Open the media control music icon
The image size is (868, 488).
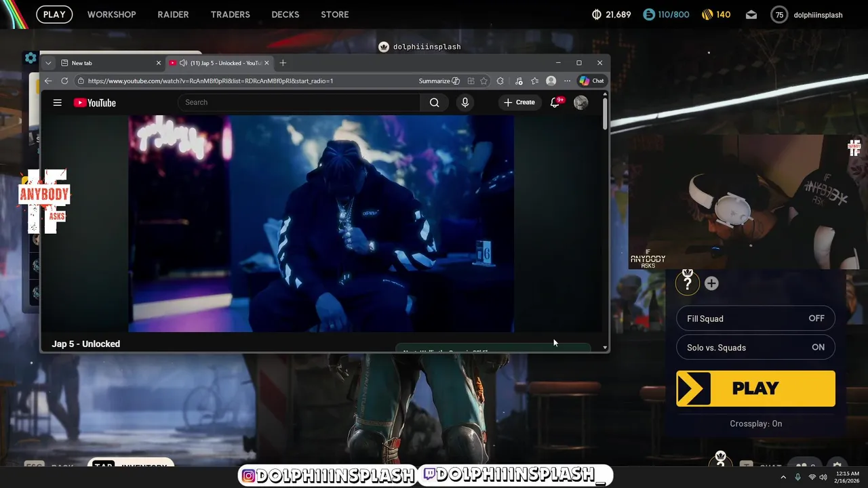pyautogui.click(x=519, y=81)
